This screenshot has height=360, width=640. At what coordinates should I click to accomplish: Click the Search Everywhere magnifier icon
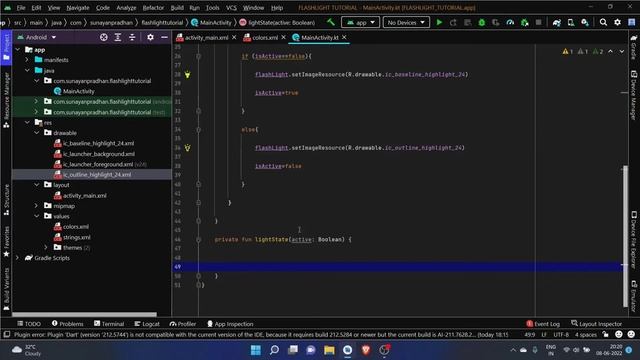[x=603, y=22]
